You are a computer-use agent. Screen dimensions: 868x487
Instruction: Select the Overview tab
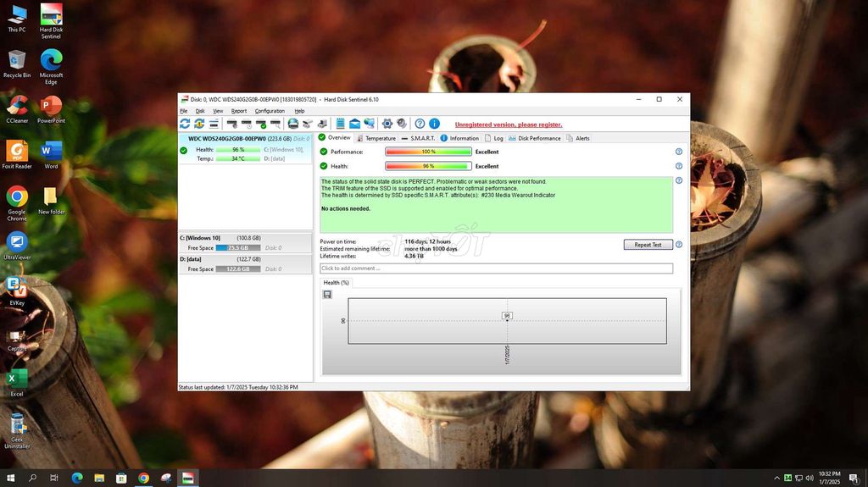[334, 138]
